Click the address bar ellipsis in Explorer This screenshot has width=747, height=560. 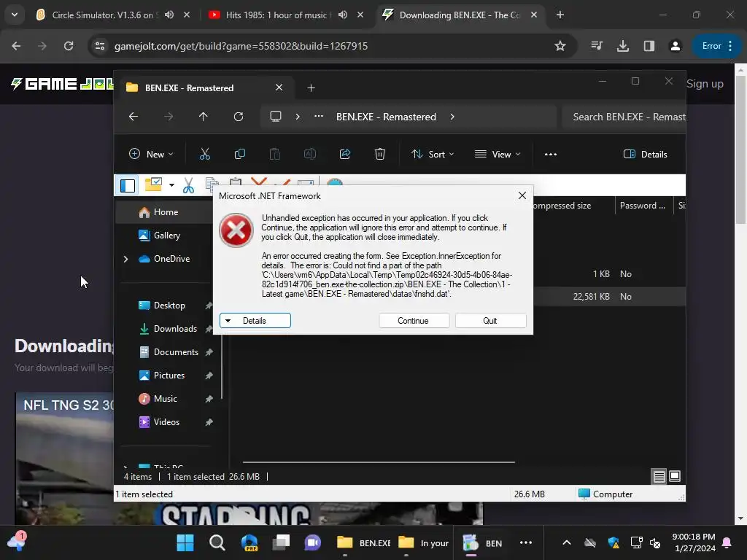point(319,117)
